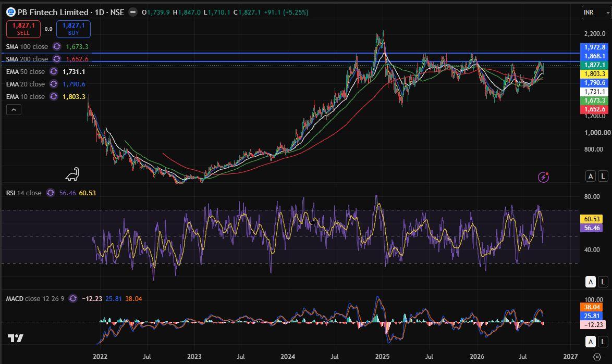This screenshot has height=364, width=612.
Task: Select the EMA 10 close legend label
Action: [26, 97]
